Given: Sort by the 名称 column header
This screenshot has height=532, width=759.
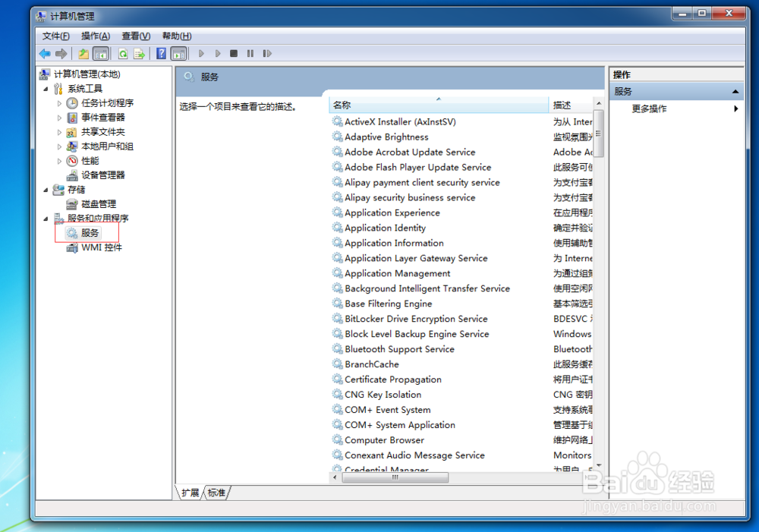Looking at the screenshot, I should click(x=439, y=105).
